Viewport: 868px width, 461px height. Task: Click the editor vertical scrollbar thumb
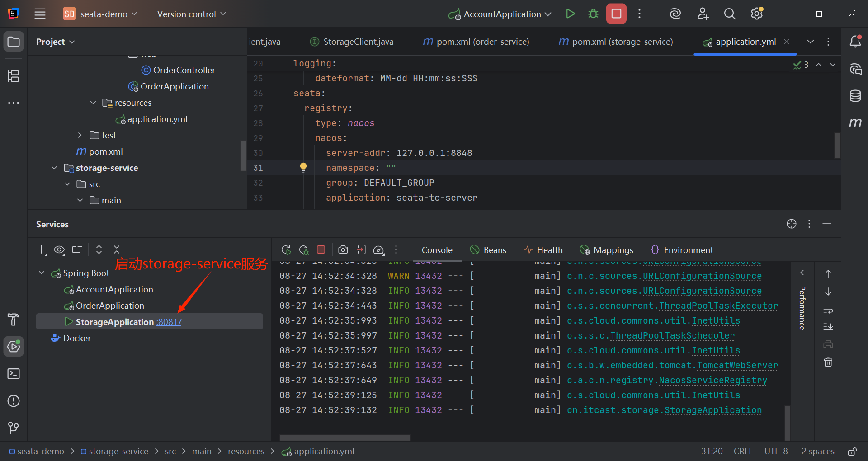[837, 145]
